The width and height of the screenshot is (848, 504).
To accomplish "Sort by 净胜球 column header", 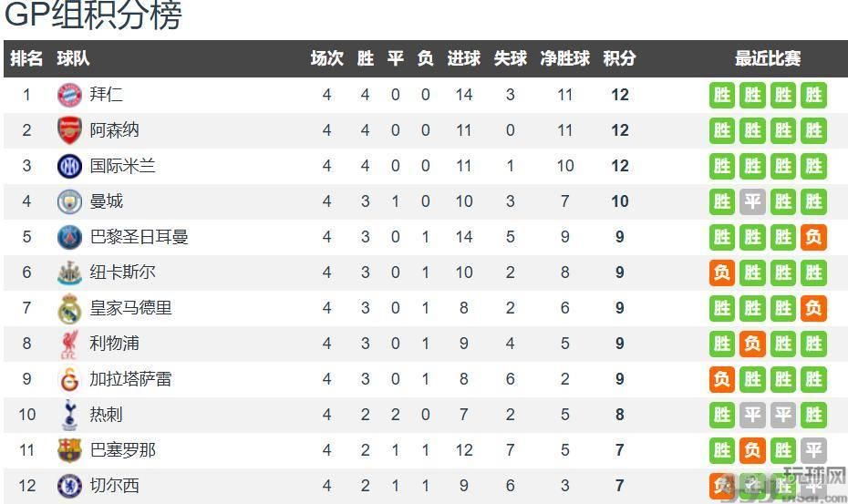I will point(565,58).
